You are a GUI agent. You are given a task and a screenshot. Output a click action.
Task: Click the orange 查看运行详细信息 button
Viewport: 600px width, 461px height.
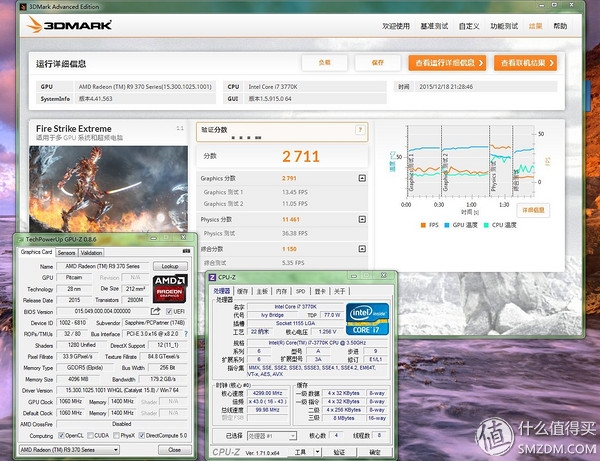pyautogui.click(x=447, y=63)
